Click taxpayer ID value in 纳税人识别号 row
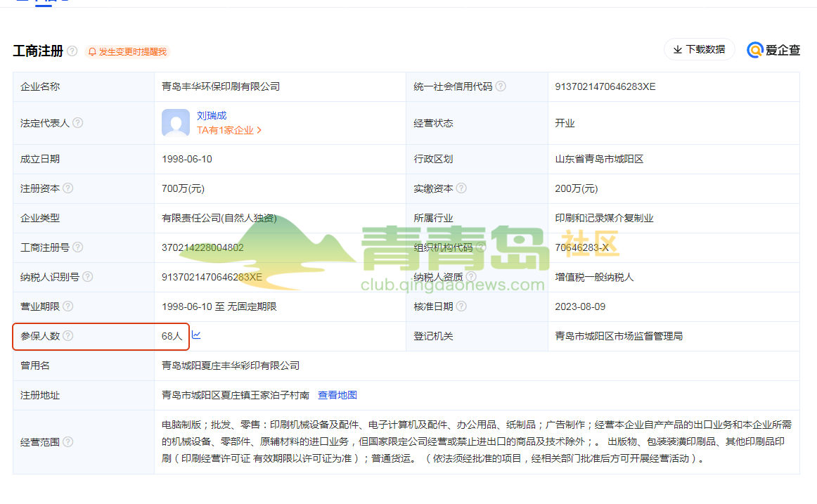The image size is (817, 504). pos(212,277)
